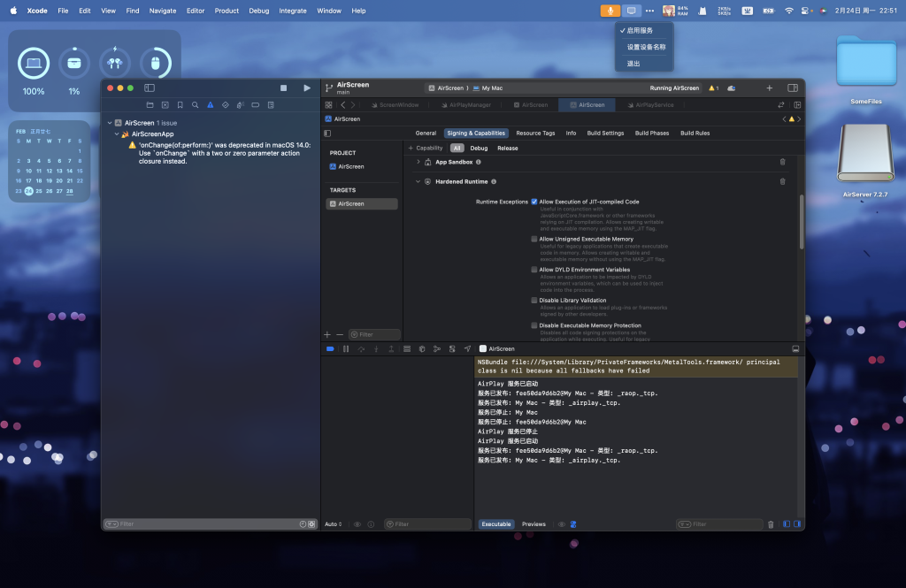The height and width of the screenshot is (588, 906).
Task: Open the Product menu
Action: coord(226,11)
